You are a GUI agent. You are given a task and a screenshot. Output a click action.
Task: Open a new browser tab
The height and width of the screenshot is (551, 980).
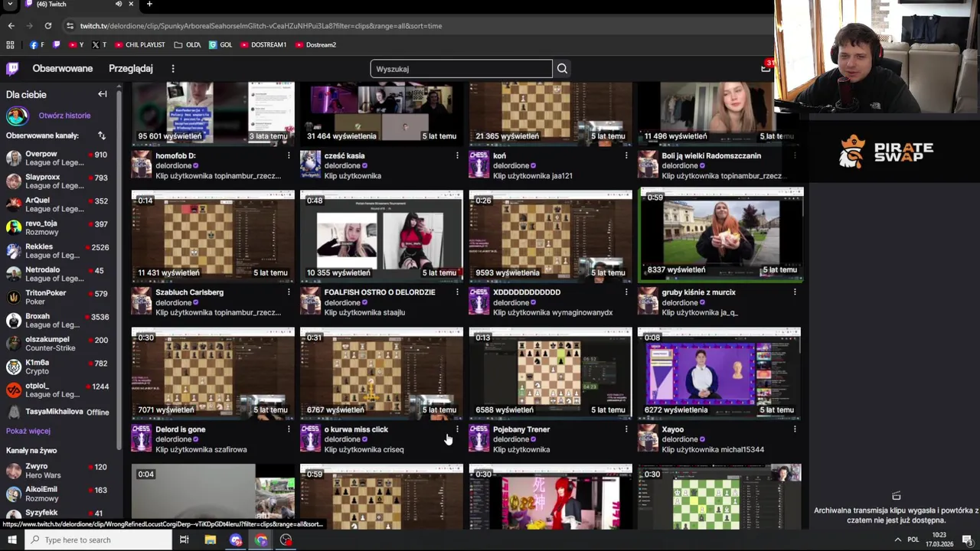[x=149, y=5]
